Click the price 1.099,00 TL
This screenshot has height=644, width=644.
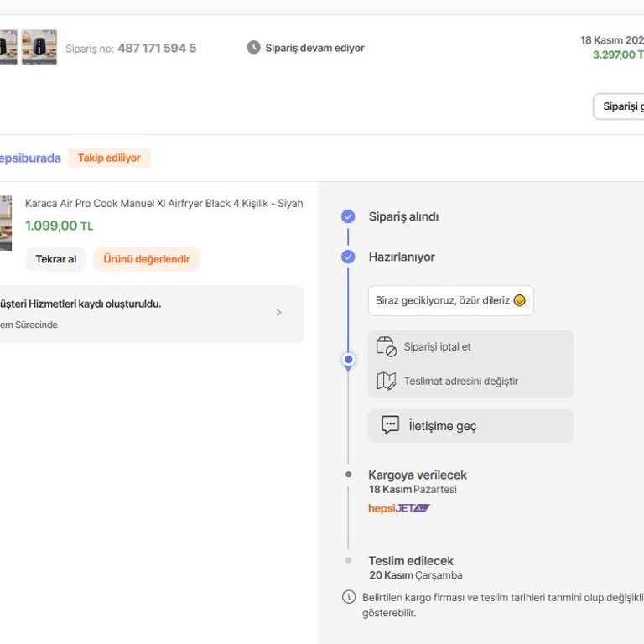pyautogui.click(x=60, y=226)
